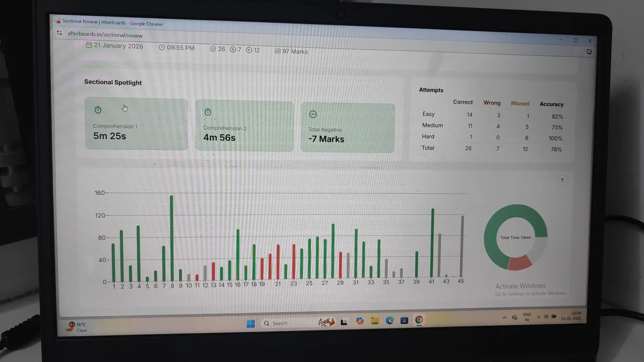Click the Google Chrome taskbar icon
Image resolution: width=644 pixels, height=362 pixels.
419,320
